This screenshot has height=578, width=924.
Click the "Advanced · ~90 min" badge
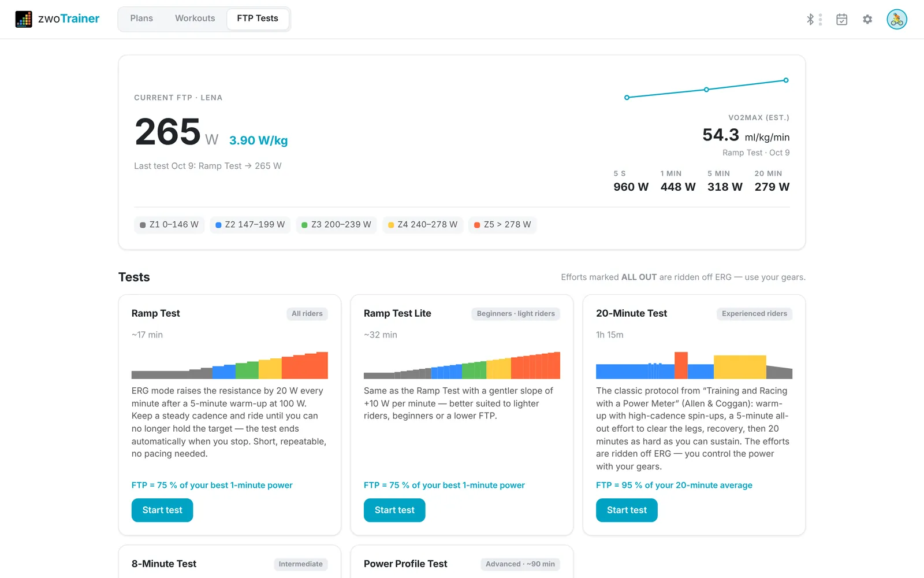click(x=520, y=564)
